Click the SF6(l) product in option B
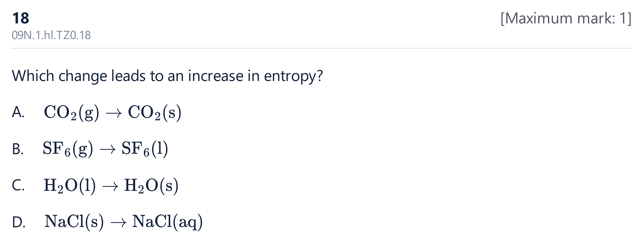 [145, 149]
